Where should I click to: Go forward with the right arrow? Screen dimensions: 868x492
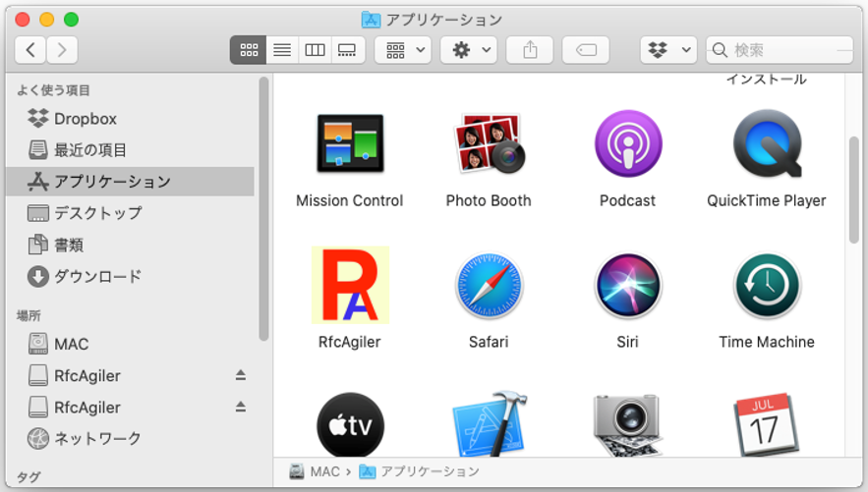click(62, 50)
